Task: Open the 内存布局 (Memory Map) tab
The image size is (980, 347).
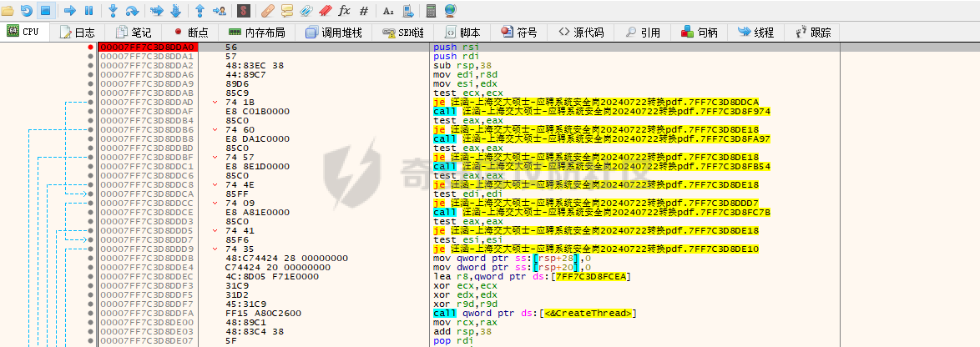Action: (256, 32)
